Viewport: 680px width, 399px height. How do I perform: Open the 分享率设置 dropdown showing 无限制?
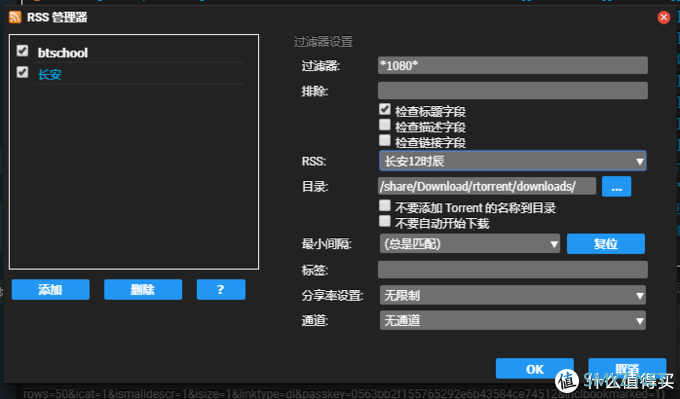tap(513, 295)
